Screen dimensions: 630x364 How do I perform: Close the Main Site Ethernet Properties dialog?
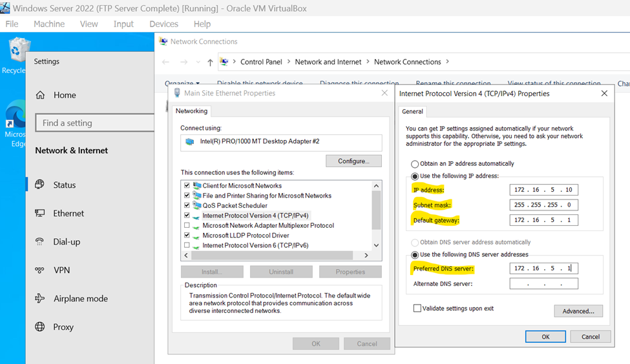[x=384, y=93]
